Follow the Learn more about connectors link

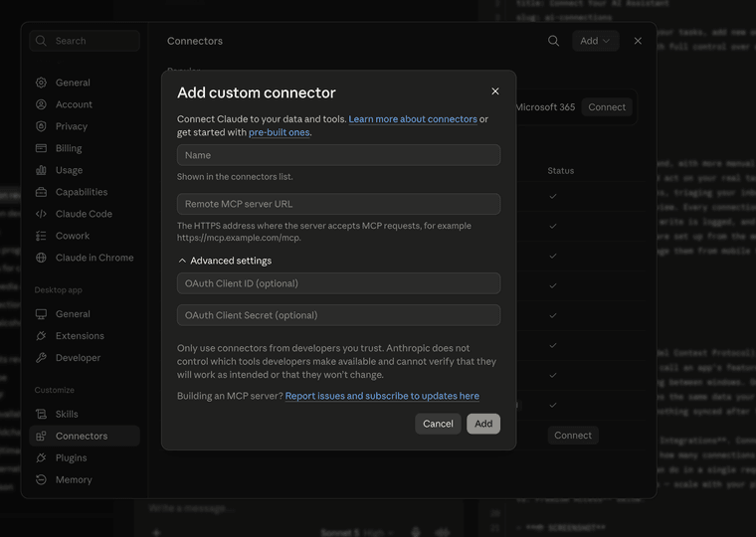tap(413, 119)
